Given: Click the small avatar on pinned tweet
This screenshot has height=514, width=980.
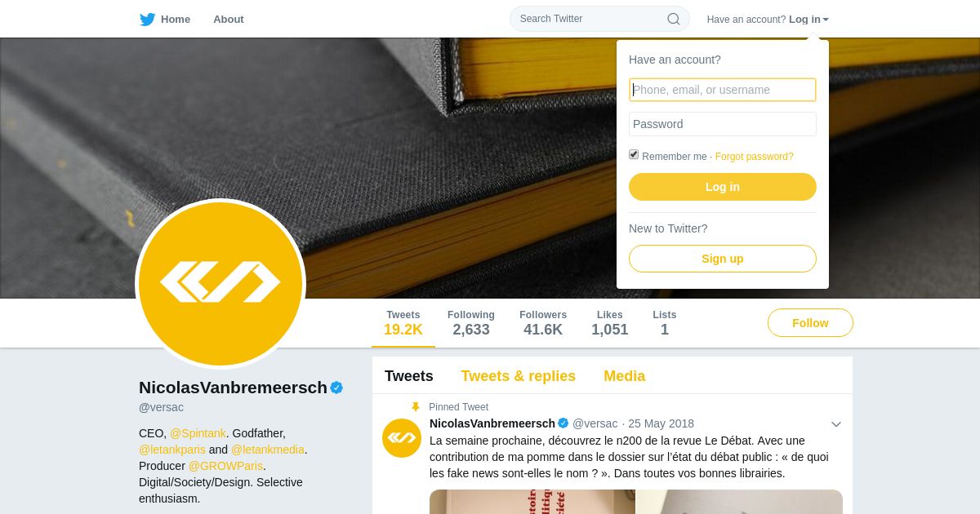Looking at the screenshot, I should [402, 438].
